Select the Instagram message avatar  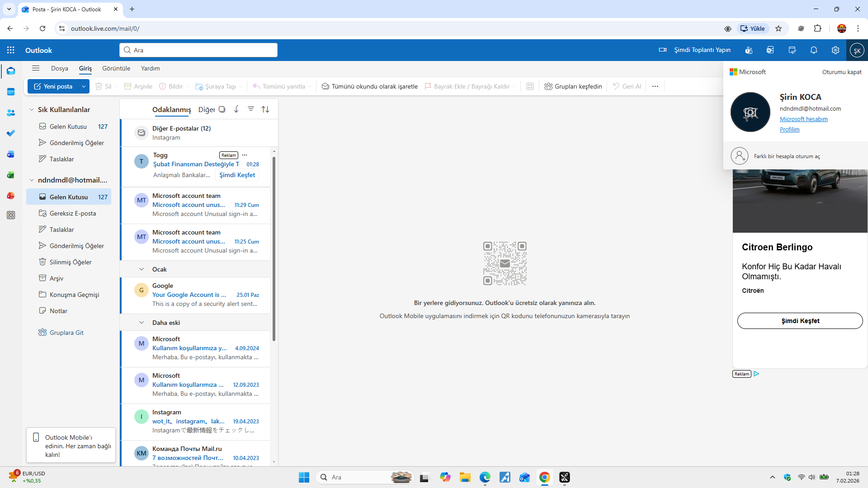coord(142,417)
